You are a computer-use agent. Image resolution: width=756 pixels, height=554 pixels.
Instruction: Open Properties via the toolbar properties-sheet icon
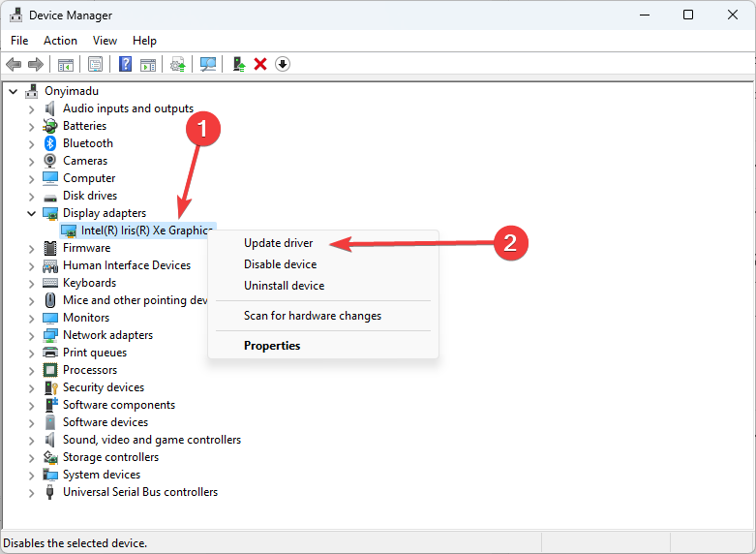[96, 64]
